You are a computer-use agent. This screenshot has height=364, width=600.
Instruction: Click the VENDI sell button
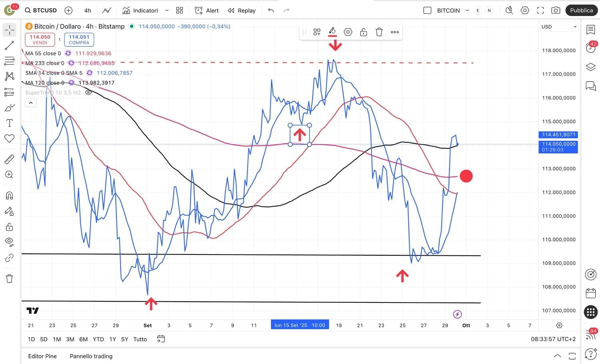(x=40, y=40)
